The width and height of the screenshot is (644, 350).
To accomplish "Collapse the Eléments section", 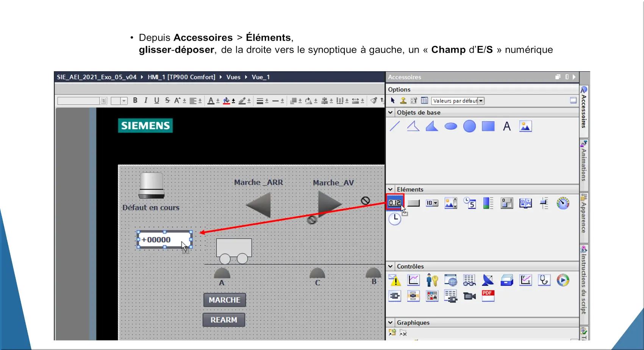I will [x=391, y=190].
